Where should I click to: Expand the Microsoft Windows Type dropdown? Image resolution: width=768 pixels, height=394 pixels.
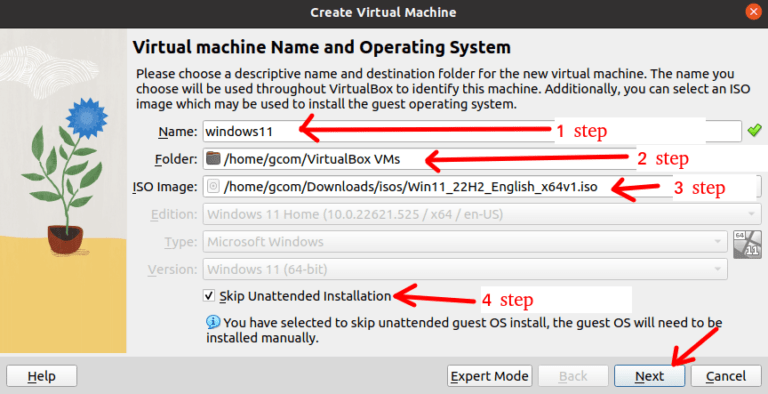[x=465, y=242]
